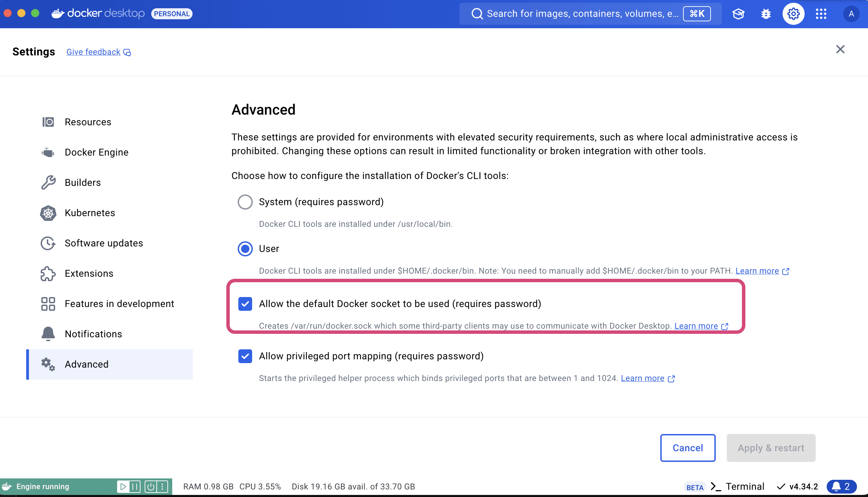Viewport: 868px width, 497px height.
Task: Select the System (requires password) option
Action: point(245,202)
